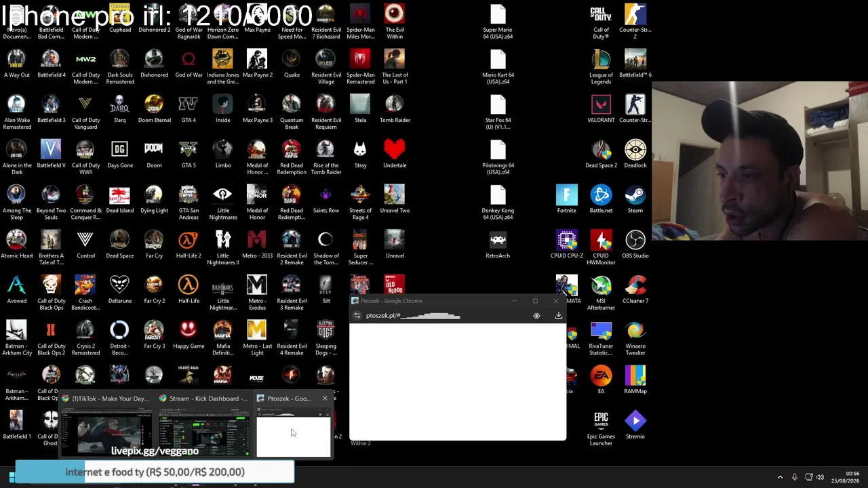Viewport: 868px width, 488px height.
Task: Select the Deltarune heart icon
Action: tap(120, 289)
